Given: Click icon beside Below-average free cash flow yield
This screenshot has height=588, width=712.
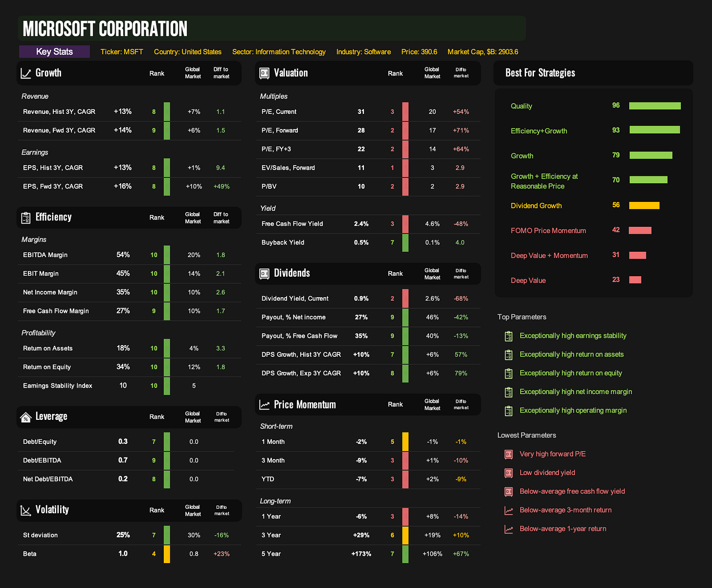Looking at the screenshot, I should (509, 492).
